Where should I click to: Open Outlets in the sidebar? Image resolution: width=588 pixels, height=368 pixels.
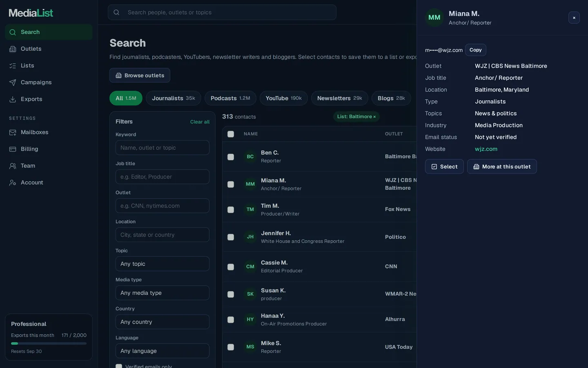[49, 49]
